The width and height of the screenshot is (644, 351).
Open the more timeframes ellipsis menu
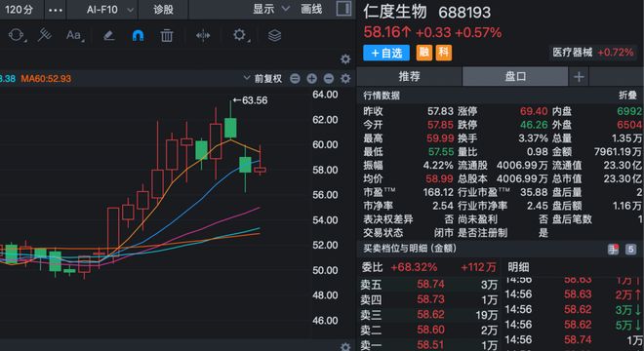(55, 10)
